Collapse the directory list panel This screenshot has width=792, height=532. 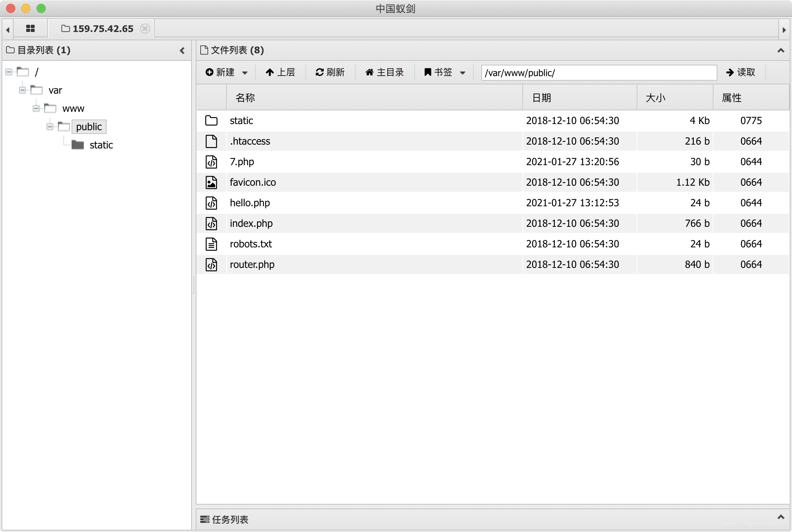pyautogui.click(x=182, y=50)
